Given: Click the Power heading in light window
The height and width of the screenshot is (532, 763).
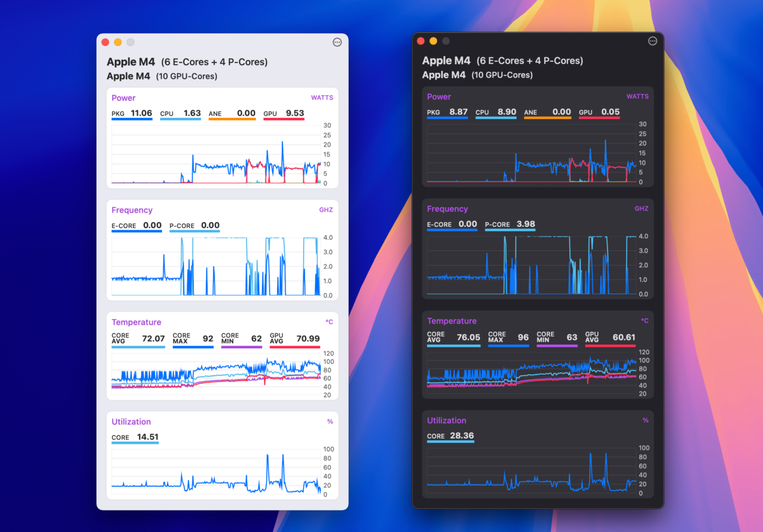Looking at the screenshot, I should pyautogui.click(x=123, y=98).
